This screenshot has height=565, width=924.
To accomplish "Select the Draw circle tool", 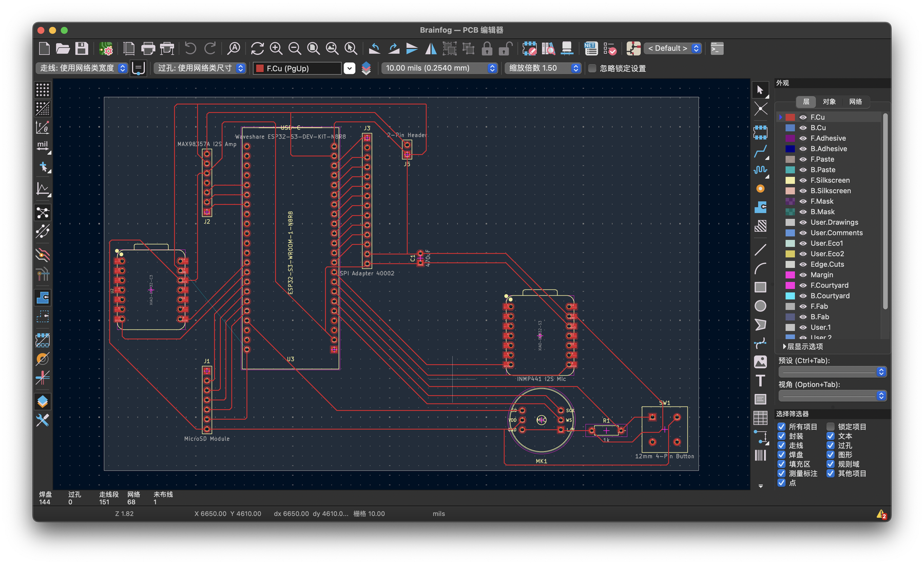I will tap(760, 306).
